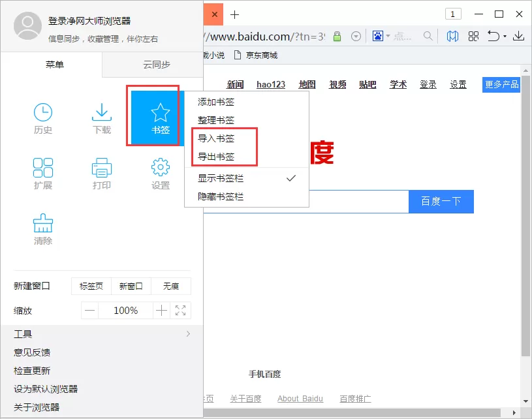Zoom in with the plus button

[161, 311]
